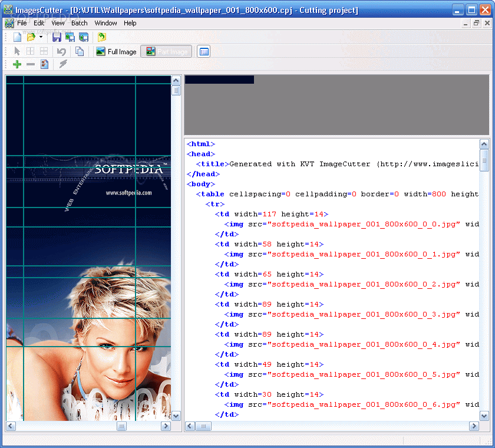Click the img src line ending 0_1.jpg
Image resolution: width=495 pixels, height=448 pixels.
(x=351, y=254)
